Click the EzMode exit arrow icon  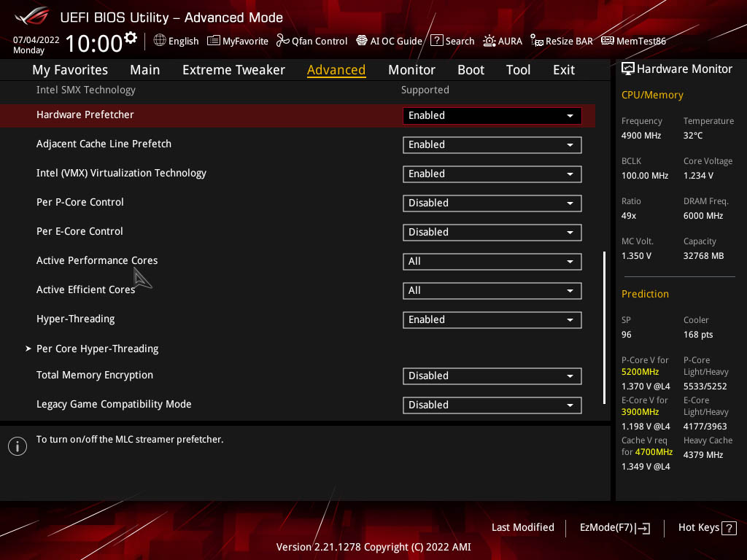click(x=643, y=528)
